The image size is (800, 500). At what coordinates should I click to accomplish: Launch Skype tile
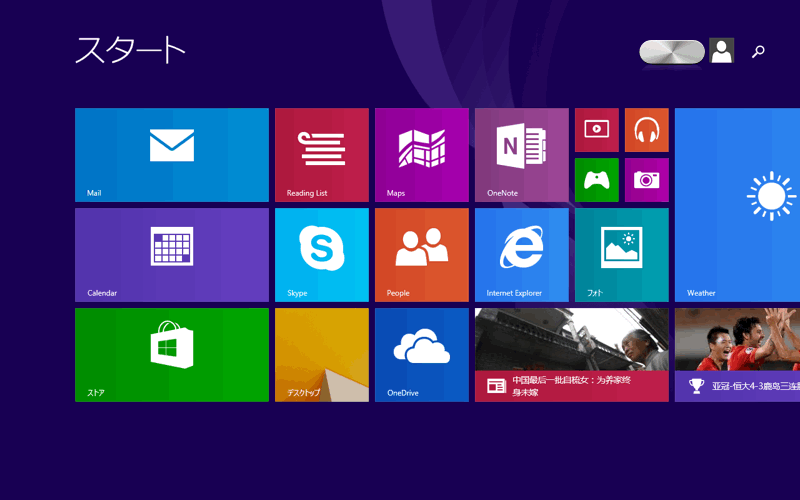(321, 255)
